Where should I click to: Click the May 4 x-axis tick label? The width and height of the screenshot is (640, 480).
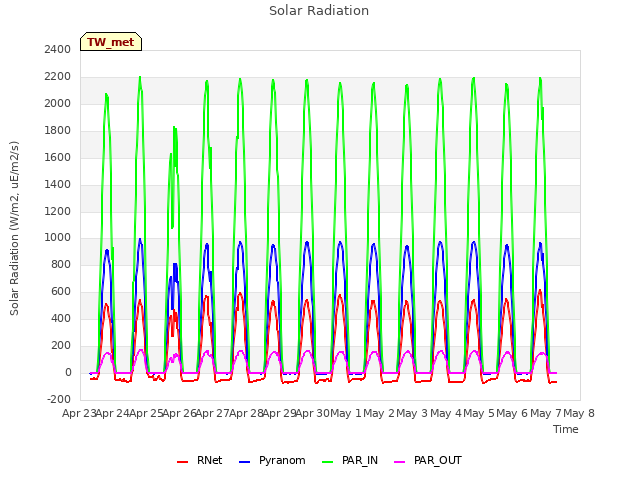click(x=446, y=413)
